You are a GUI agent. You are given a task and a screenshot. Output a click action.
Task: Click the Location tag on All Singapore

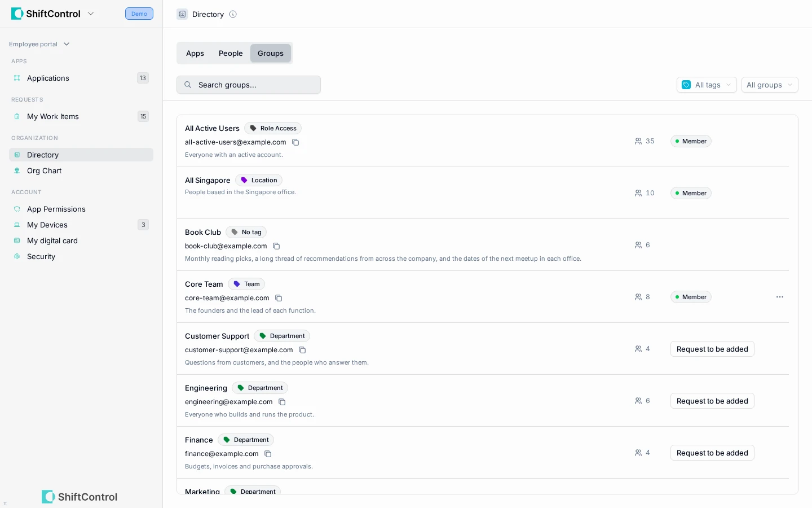(x=259, y=180)
